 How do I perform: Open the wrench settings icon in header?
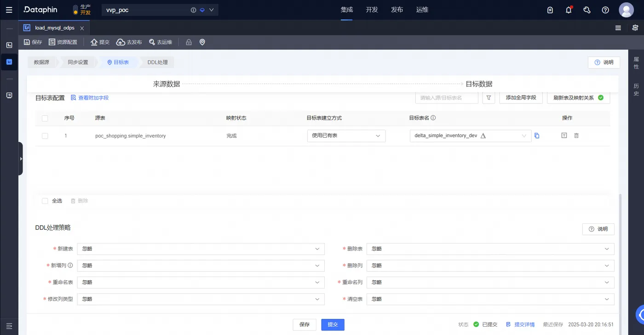587,10
